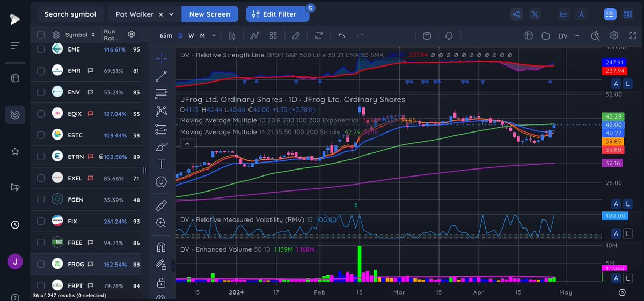The image size is (644, 301).
Task: Select the 65m timeframe
Action: (166, 35)
